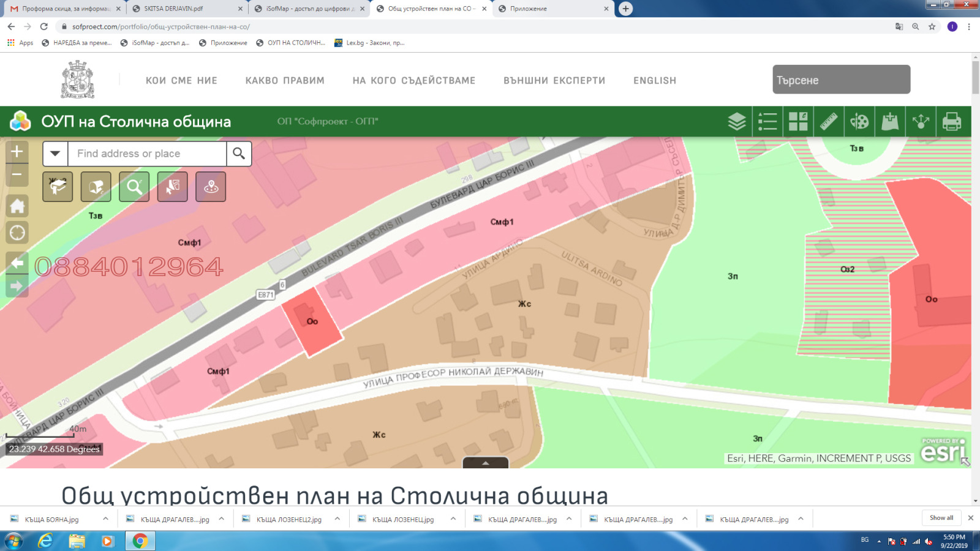Open the КАКВО ПРАВИМ menu
The height and width of the screenshot is (551, 980).
pos(285,80)
